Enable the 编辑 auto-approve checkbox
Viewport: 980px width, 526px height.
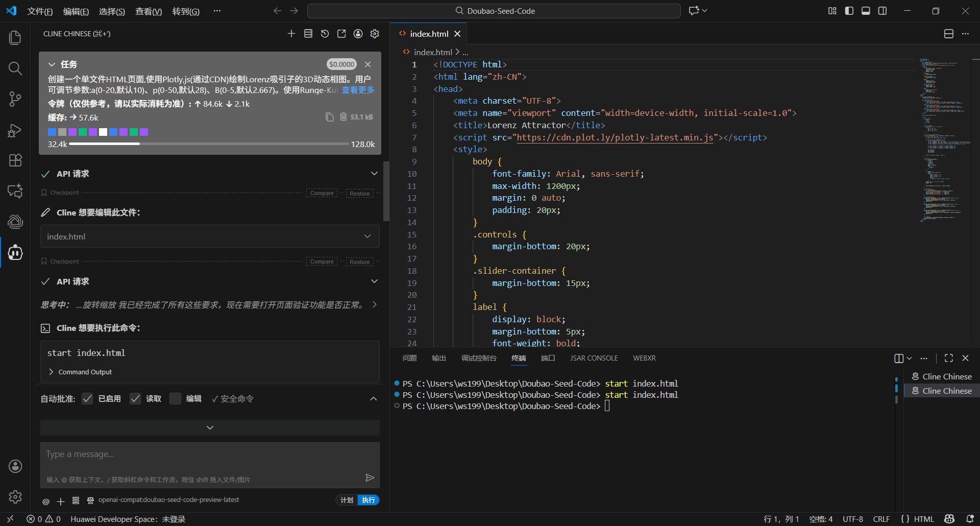click(175, 399)
